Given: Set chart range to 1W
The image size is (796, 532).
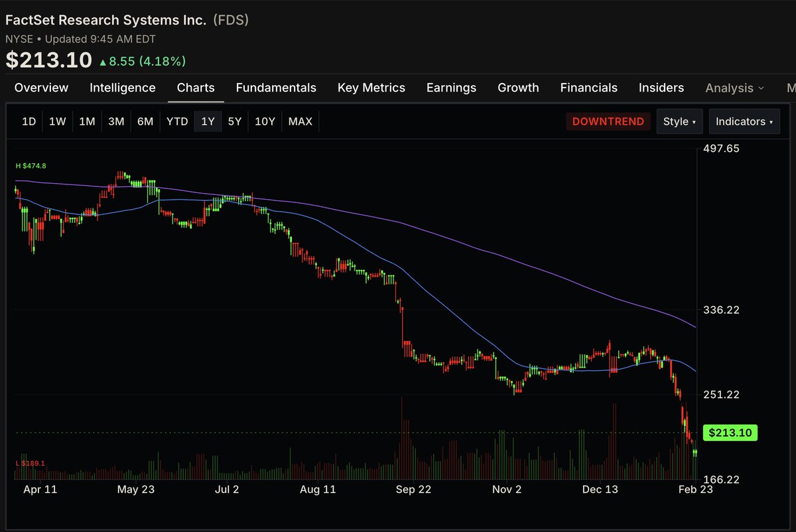Looking at the screenshot, I should coord(58,121).
